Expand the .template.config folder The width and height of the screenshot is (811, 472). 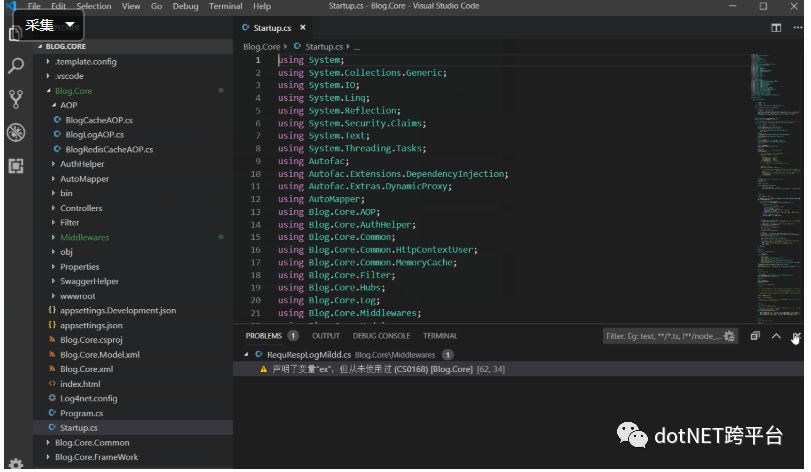(48, 62)
